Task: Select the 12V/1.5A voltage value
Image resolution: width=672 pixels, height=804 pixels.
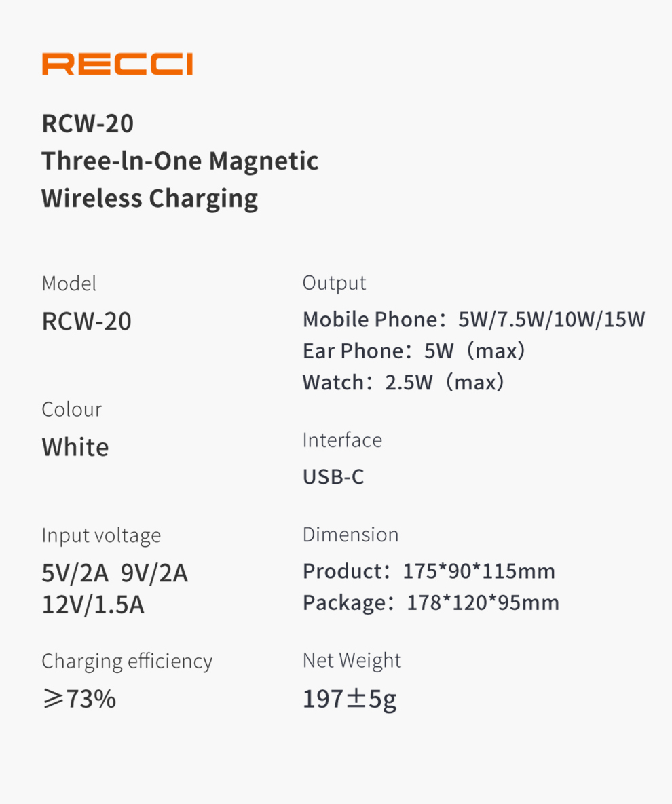Action: click(93, 605)
